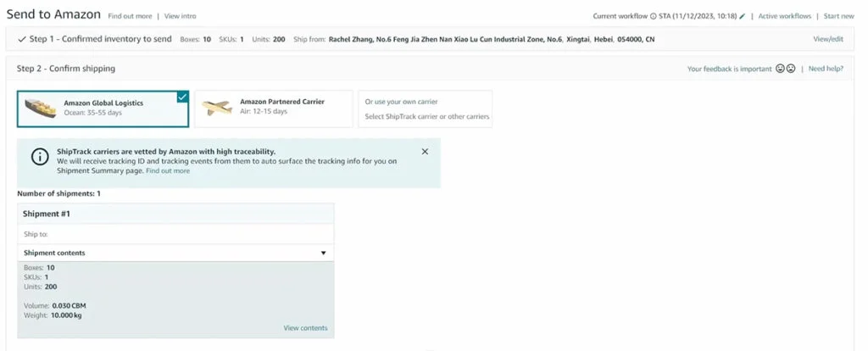
Task: Click the Step 2 - Confirm shipping heading
Action: (x=66, y=69)
